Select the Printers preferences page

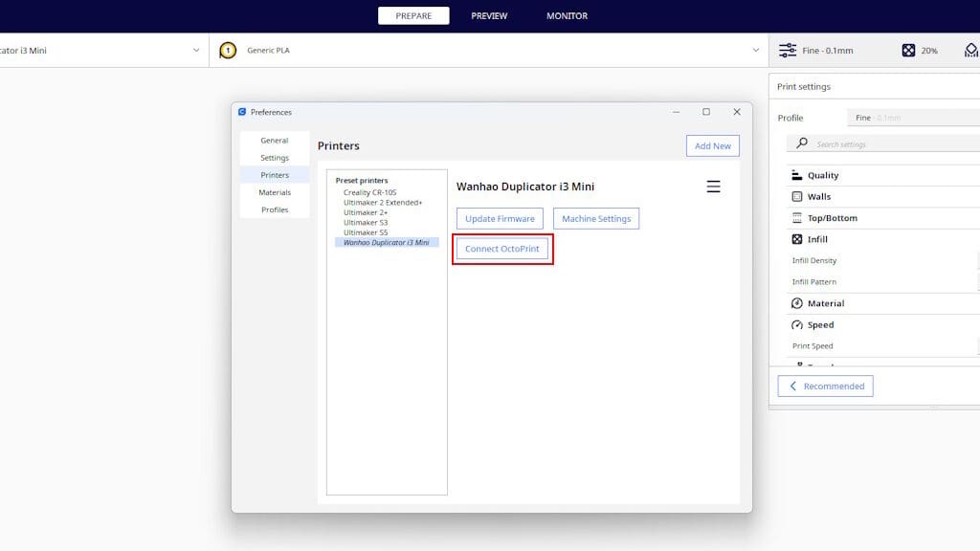pos(275,175)
